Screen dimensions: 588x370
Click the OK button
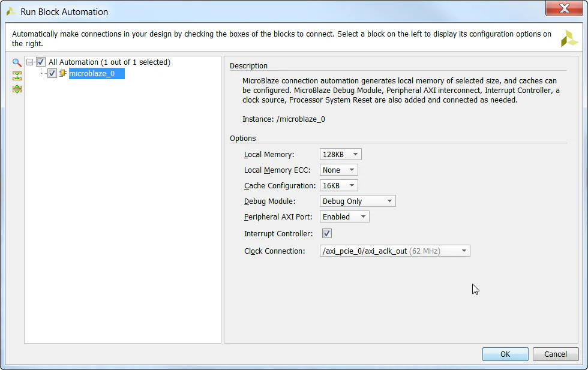(505, 354)
